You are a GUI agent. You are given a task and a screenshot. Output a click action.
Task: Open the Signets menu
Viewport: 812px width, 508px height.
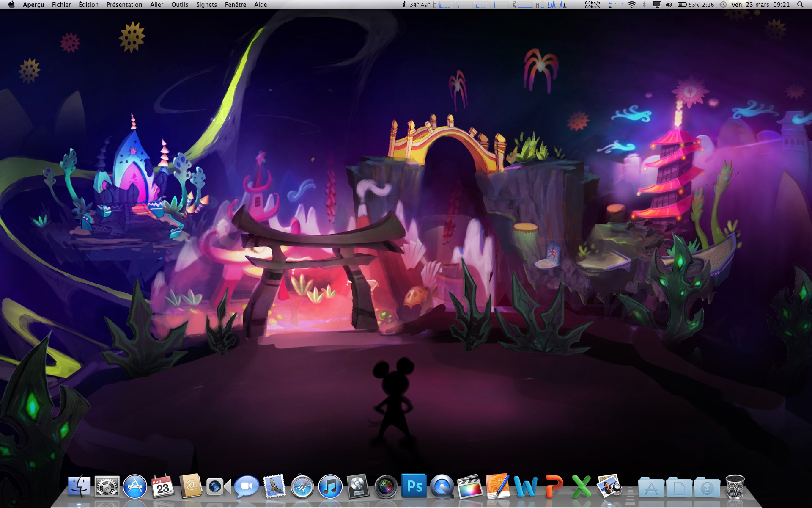click(206, 5)
